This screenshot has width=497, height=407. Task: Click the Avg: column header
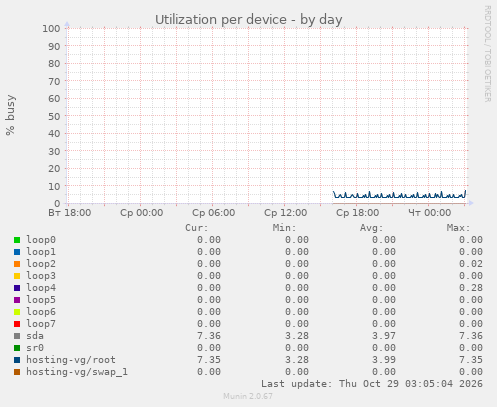coord(371,228)
